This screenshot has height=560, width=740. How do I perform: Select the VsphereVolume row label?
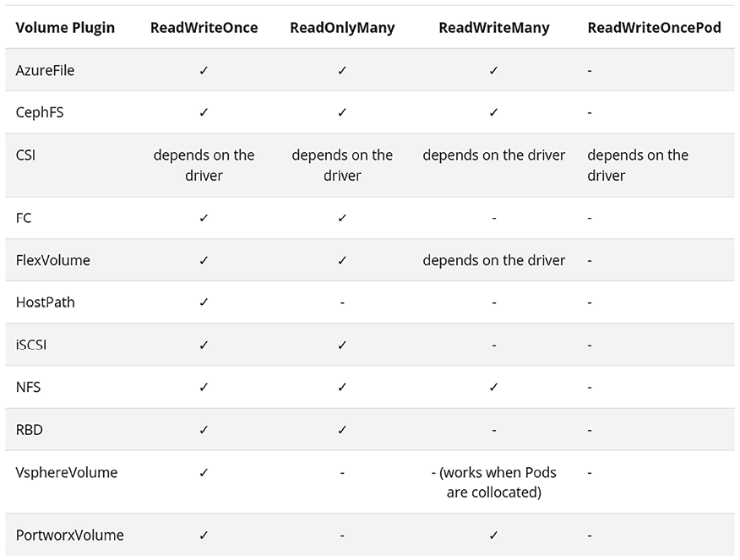point(67,472)
